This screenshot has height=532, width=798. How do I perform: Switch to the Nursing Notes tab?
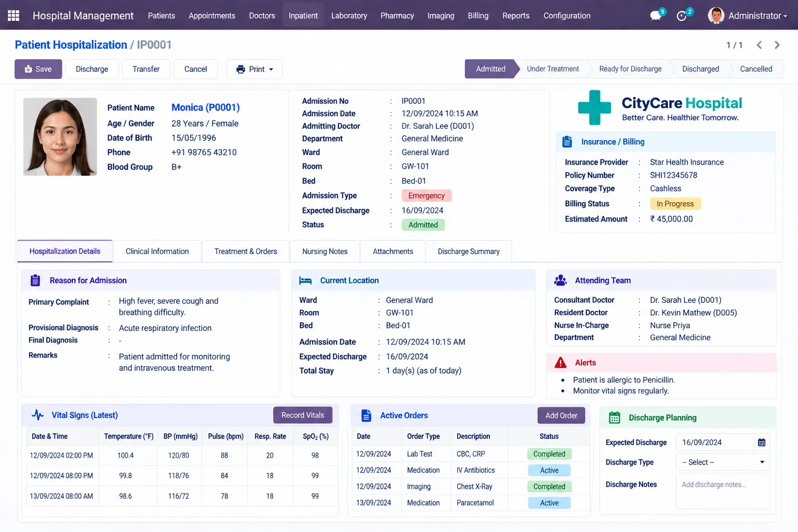pos(325,251)
